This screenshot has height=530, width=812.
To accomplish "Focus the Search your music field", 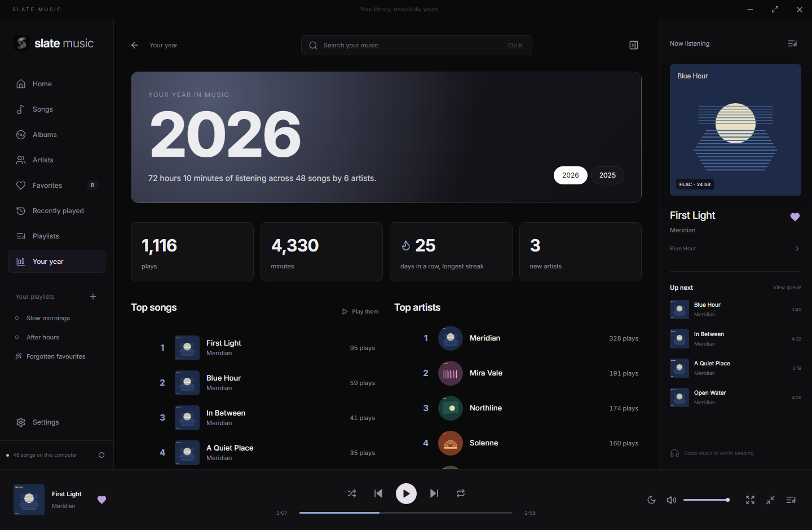I will [x=416, y=45].
